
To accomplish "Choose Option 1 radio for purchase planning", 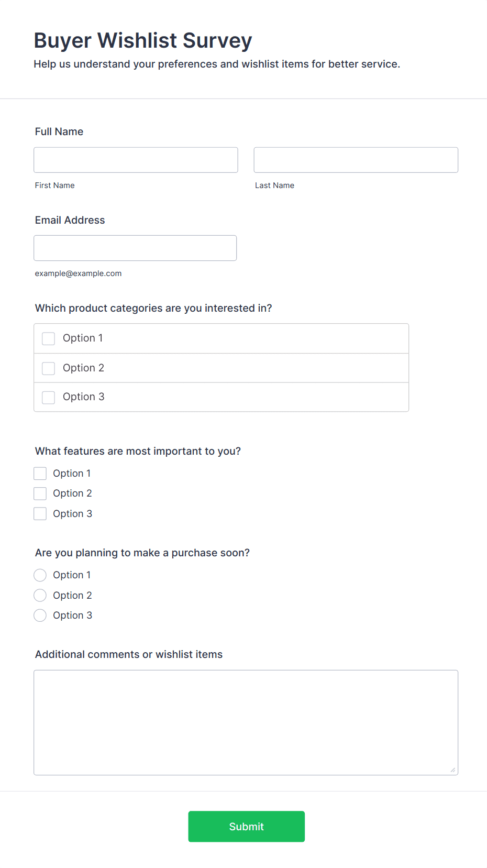I will tap(40, 575).
